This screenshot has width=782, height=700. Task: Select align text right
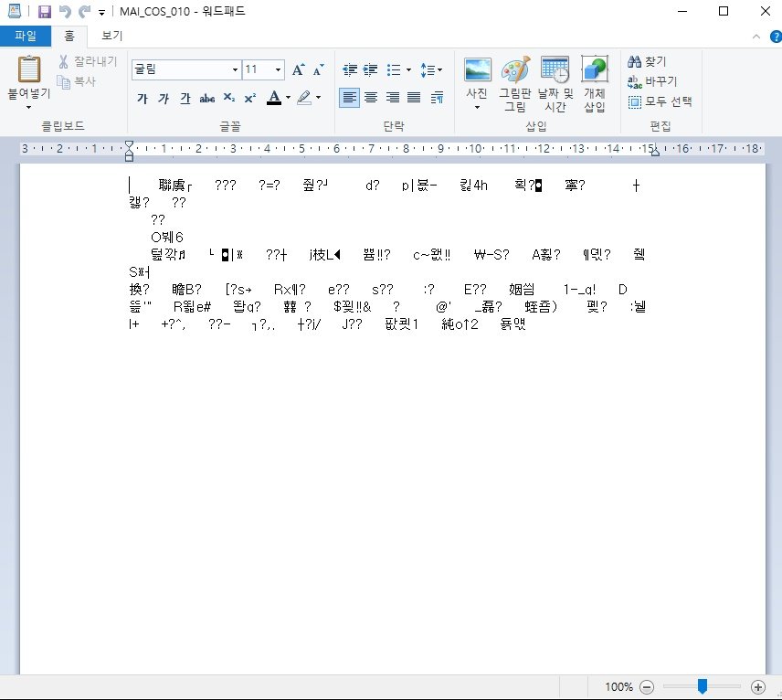pos(393,98)
